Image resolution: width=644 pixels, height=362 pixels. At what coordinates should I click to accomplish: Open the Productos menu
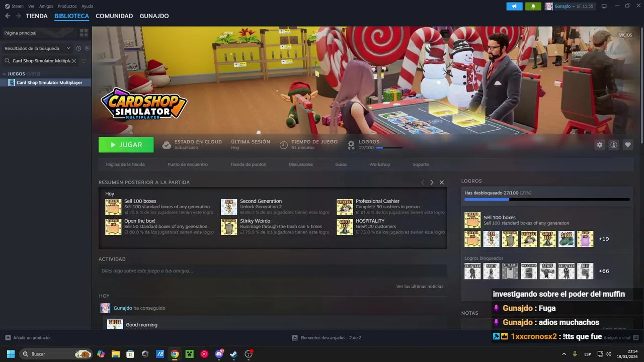pyautogui.click(x=67, y=6)
